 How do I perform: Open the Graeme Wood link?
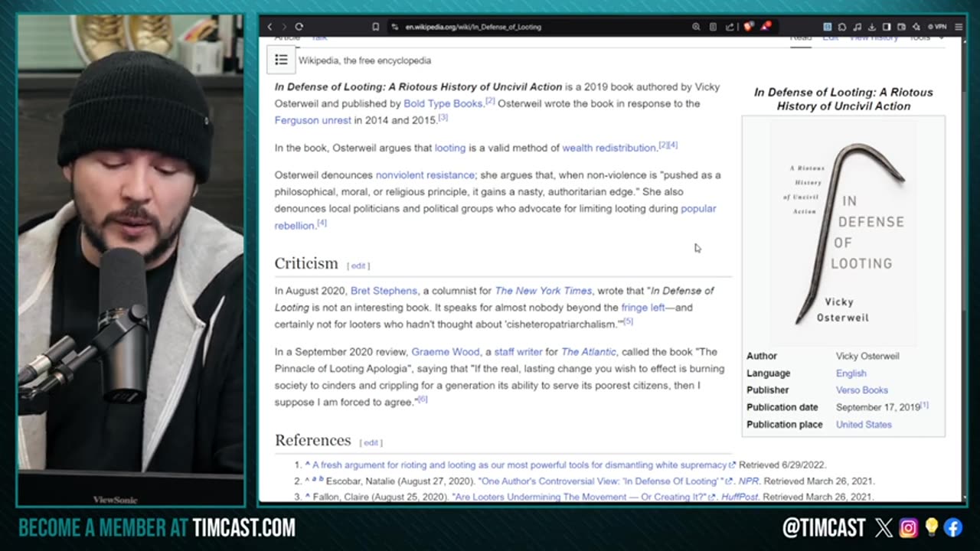446,352
